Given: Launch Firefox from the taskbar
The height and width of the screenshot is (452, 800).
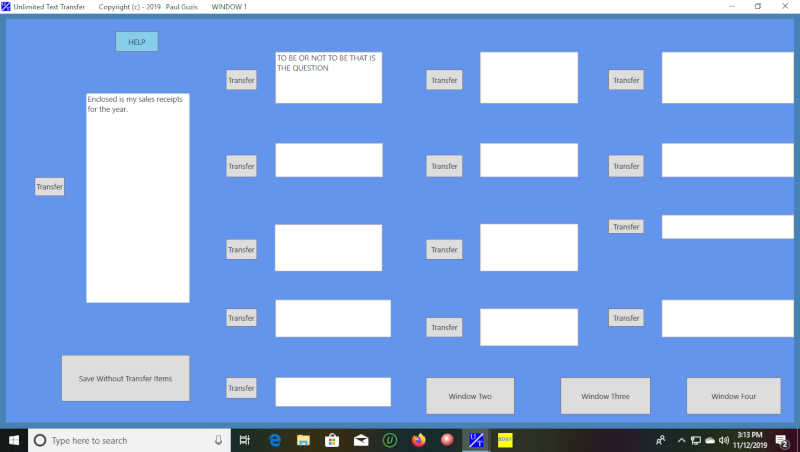Looking at the screenshot, I should tap(418, 440).
